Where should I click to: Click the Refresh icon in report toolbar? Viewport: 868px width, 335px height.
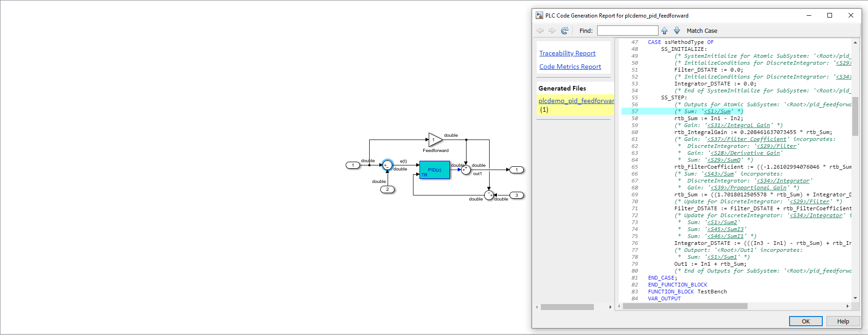(564, 30)
